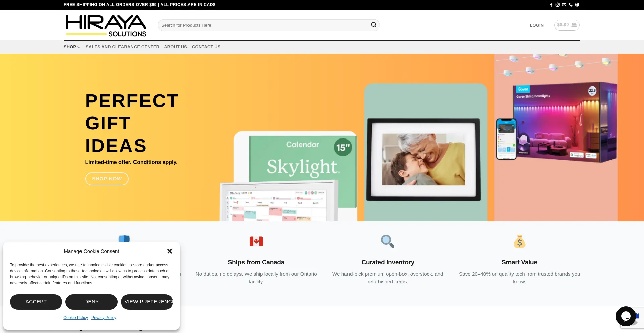Open the Privacy Policy link
The image size is (644, 333).
(x=104, y=318)
